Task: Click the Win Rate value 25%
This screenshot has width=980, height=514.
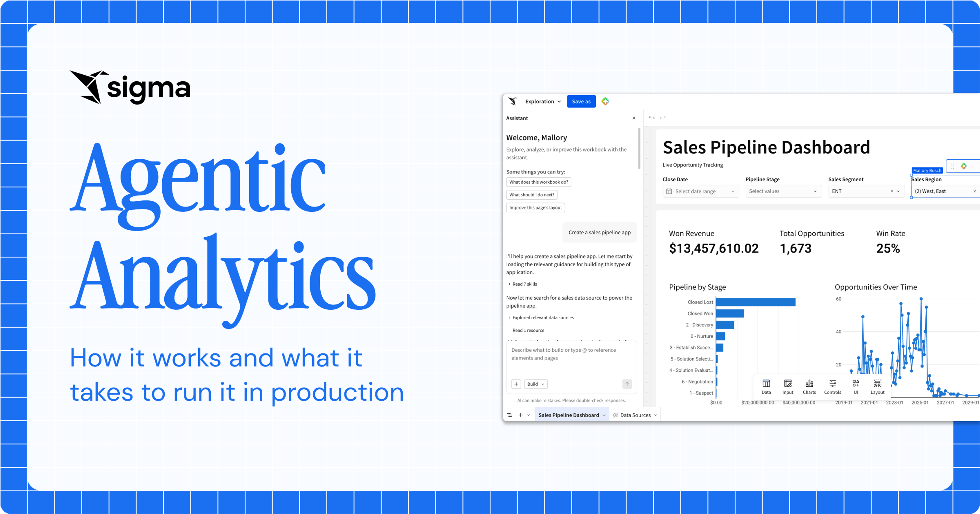Action: pos(888,249)
